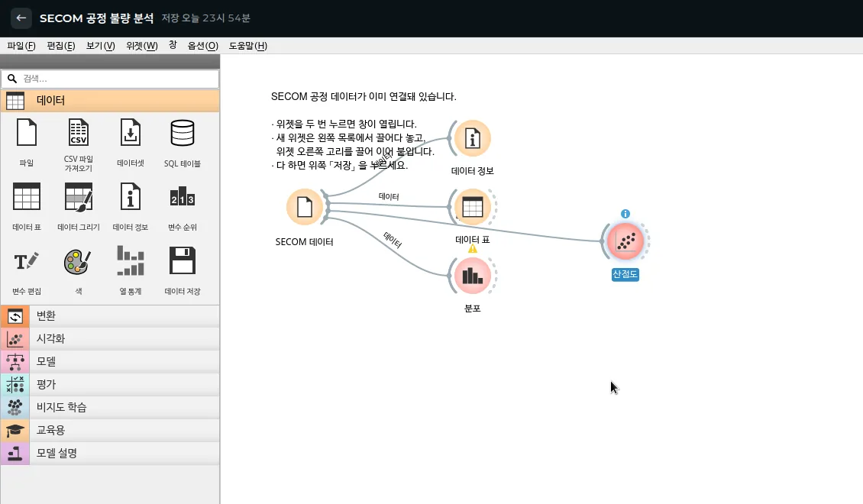Viewport: 863px width, 504px height.
Task: Expand the 변환 category
Action: (x=110, y=316)
